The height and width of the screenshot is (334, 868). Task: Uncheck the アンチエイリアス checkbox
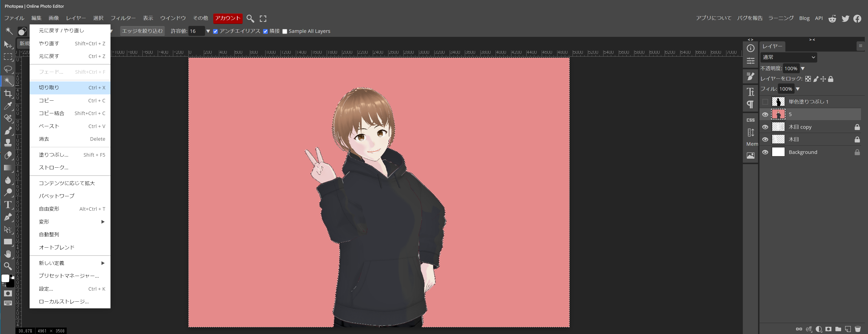[215, 31]
